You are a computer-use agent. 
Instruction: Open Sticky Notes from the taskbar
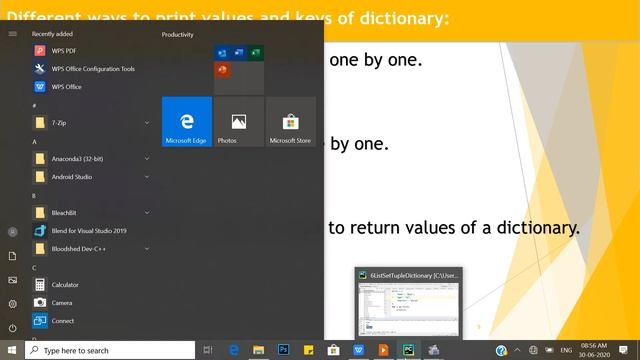[x=309, y=350]
